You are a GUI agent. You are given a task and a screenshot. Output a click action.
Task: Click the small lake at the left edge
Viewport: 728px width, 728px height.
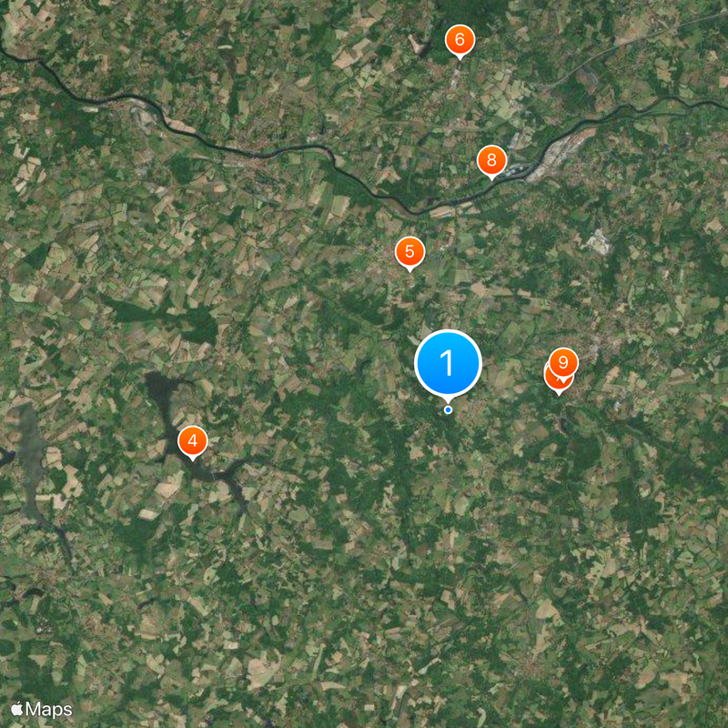click(x=5, y=457)
